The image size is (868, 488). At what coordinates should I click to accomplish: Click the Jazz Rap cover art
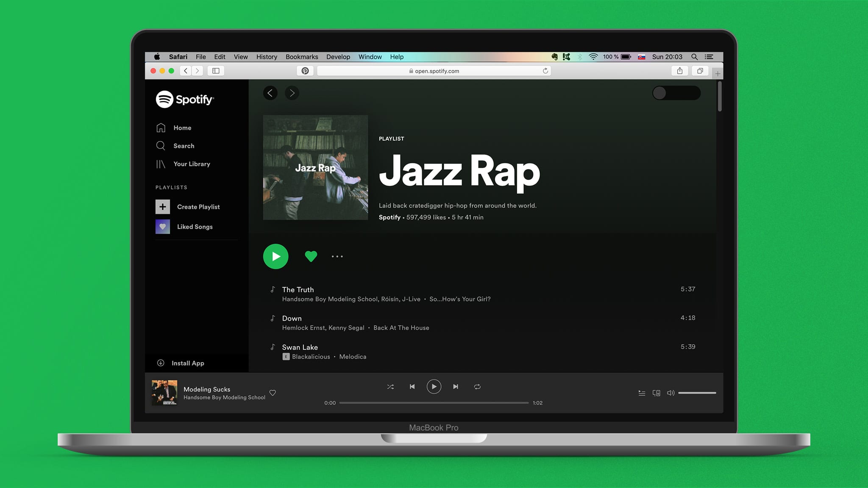315,167
